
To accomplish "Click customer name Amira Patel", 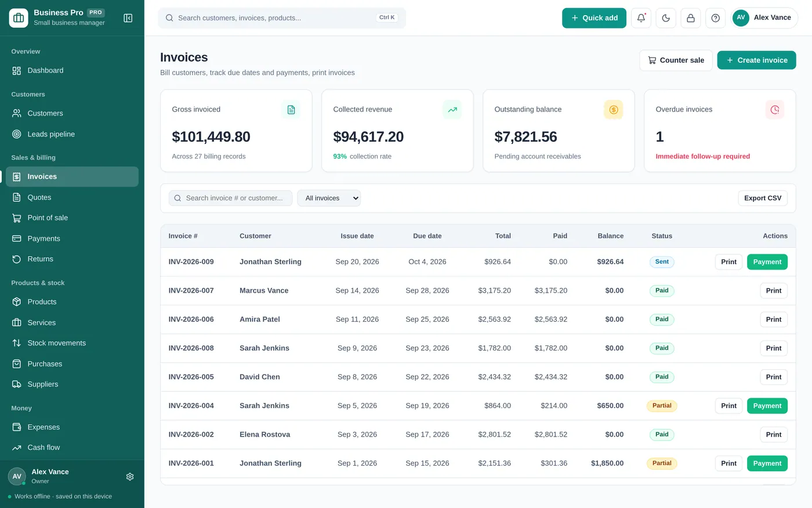I will tap(260, 319).
